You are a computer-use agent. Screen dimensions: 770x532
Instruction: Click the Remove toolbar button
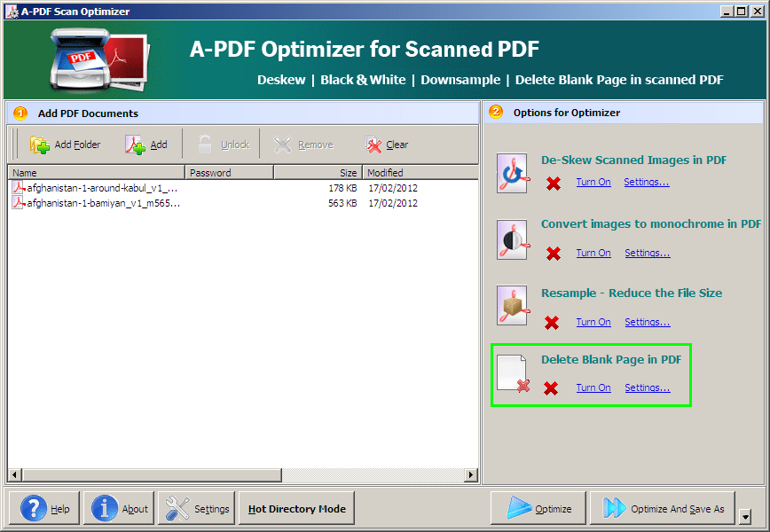(x=303, y=145)
